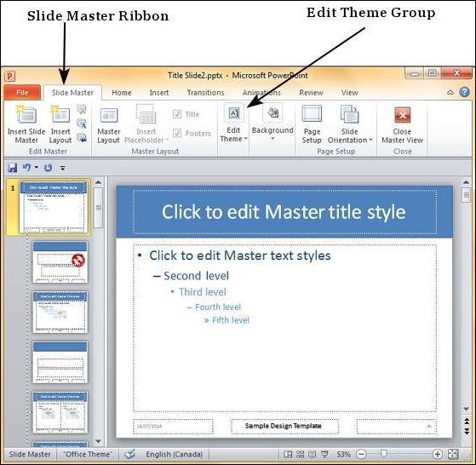
Task: Click thumbnail pane scroll down arrow
Action: point(98,441)
